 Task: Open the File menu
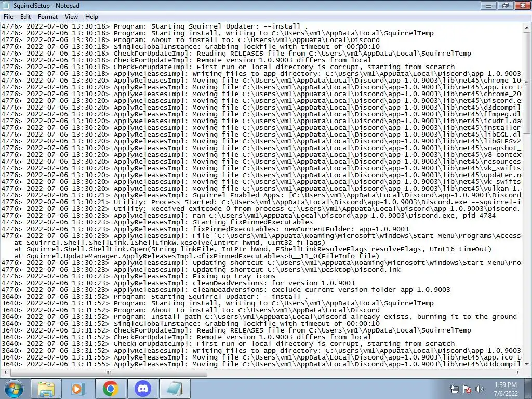tap(8, 16)
